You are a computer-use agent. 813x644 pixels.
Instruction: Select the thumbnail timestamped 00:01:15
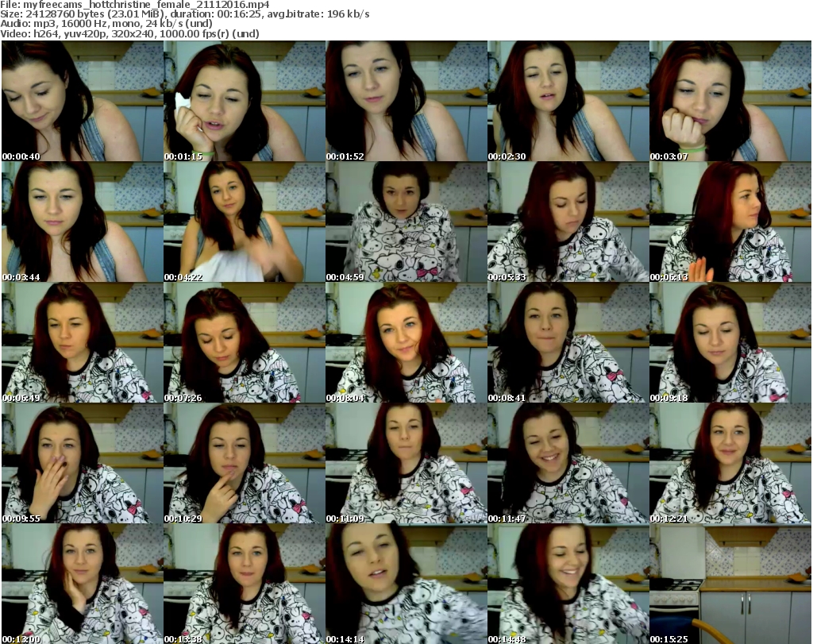coord(245,101)
